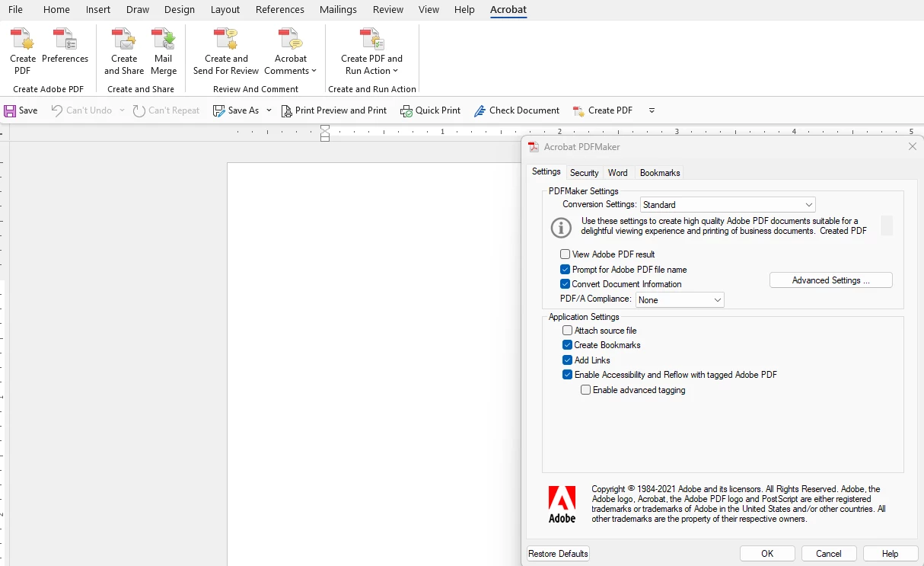Click Cancel in PDFMaker dialog
Screen dimensions: 924x566
click(829, 554)
